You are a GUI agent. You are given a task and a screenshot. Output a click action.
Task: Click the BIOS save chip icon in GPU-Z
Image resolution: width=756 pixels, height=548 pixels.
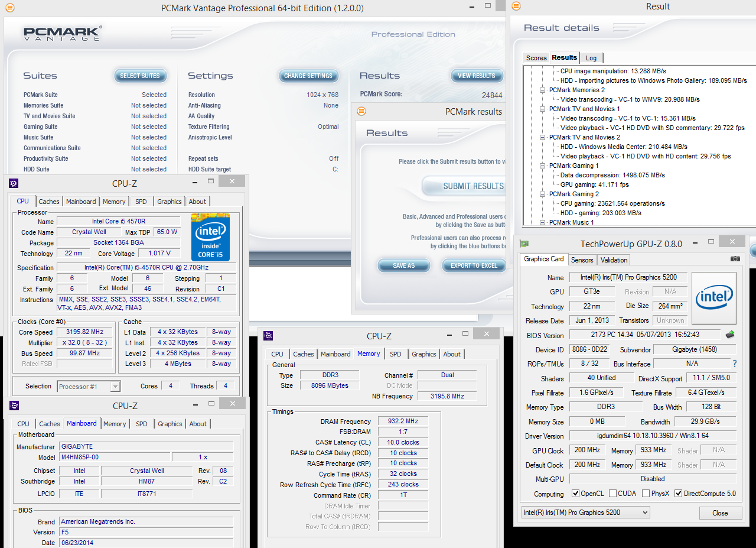(x=730, y=335)
